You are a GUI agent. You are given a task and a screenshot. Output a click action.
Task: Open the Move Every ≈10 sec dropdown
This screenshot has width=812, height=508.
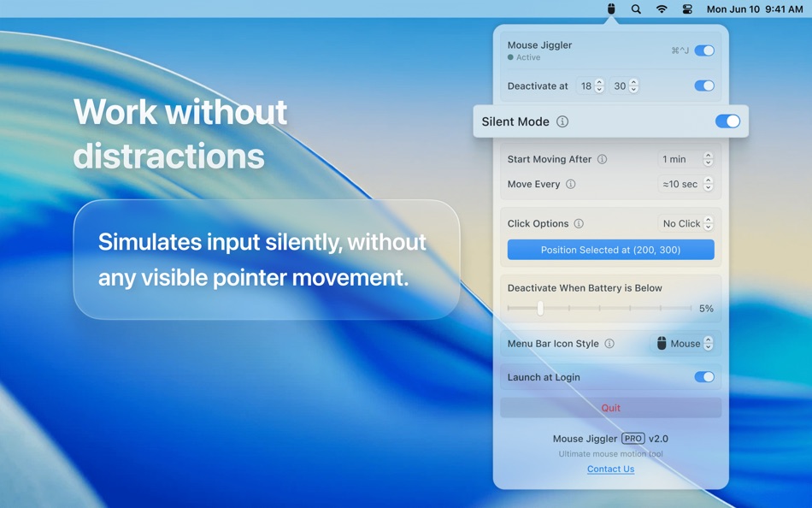[x=685, y=184]
